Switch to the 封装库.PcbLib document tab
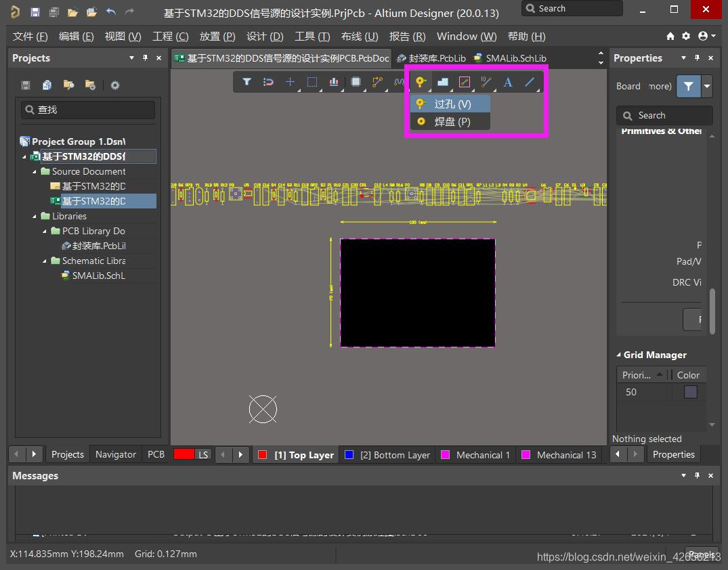Viewport: 728px width, 570px height. [432, 58]
